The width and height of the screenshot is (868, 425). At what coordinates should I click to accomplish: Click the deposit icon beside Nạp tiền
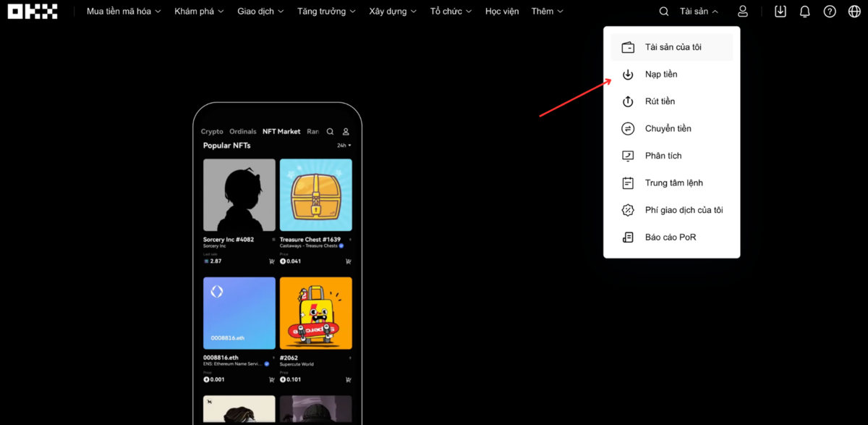pos(628,75)
